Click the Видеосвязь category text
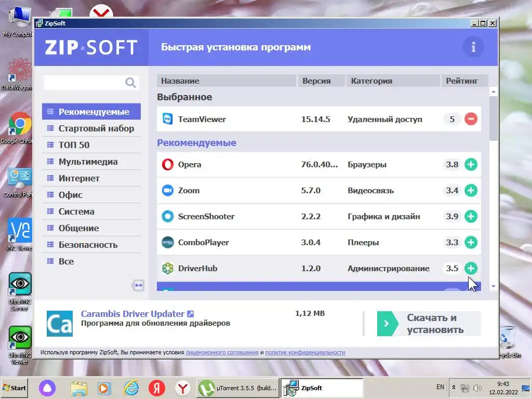 [370, 190]
